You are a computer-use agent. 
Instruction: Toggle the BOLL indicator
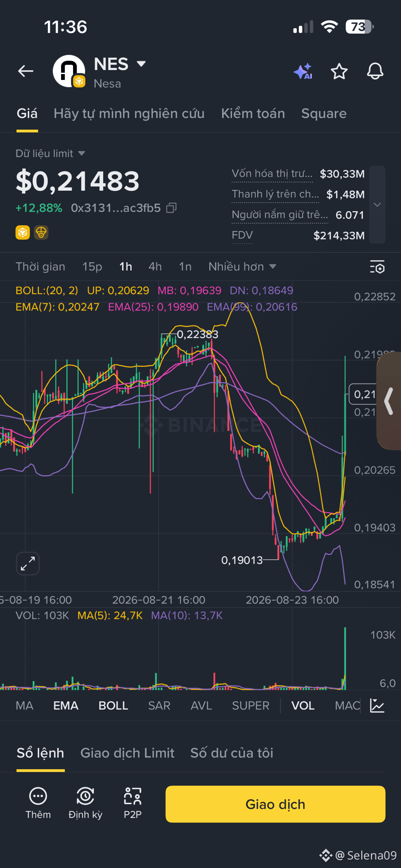[113, 706]
